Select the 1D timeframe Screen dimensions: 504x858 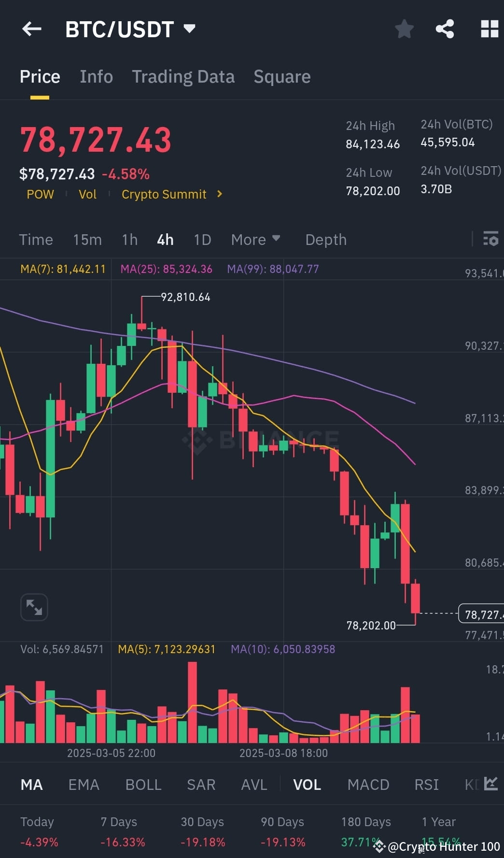[202, 239]
